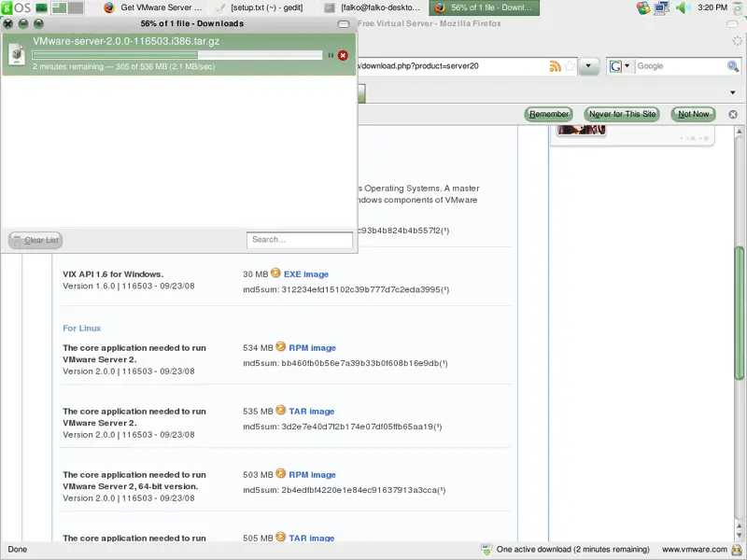Click 'One active download' status bar text
The image size is (747, 560).
click(x=572, y=550)
